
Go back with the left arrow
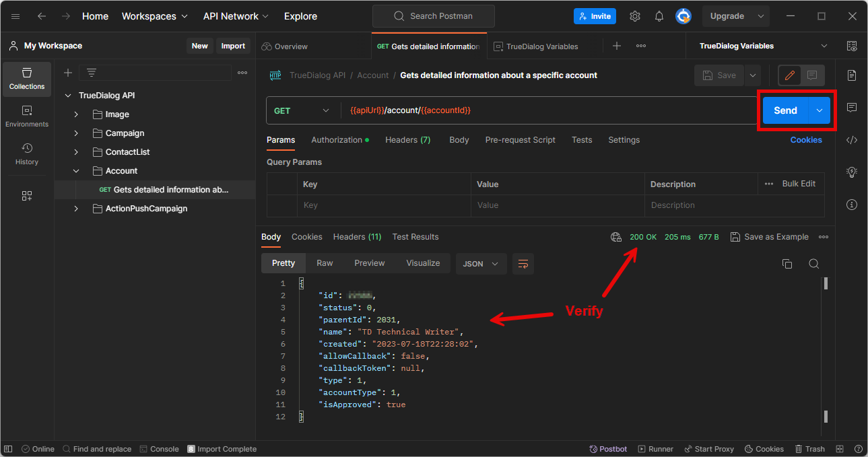pos(42,16)
